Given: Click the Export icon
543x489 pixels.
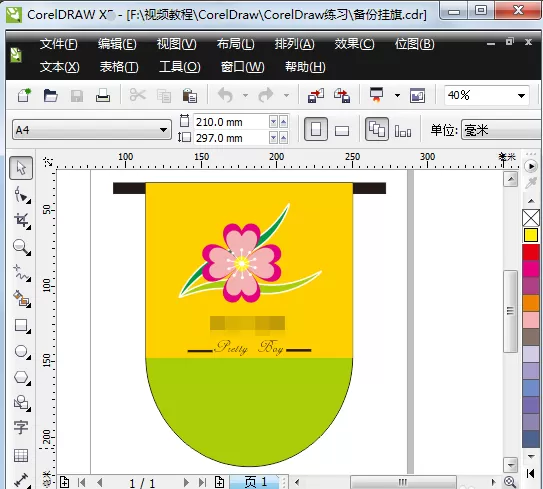Looking at the screenshot, I should click(342, 95).
